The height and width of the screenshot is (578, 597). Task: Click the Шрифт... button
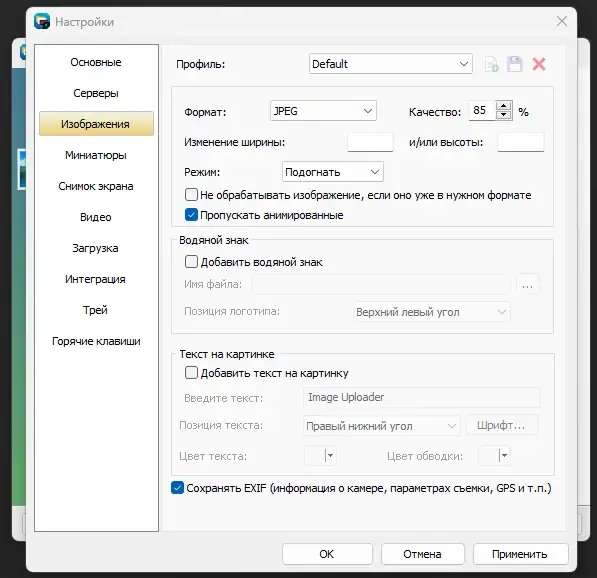click(503, 425)
